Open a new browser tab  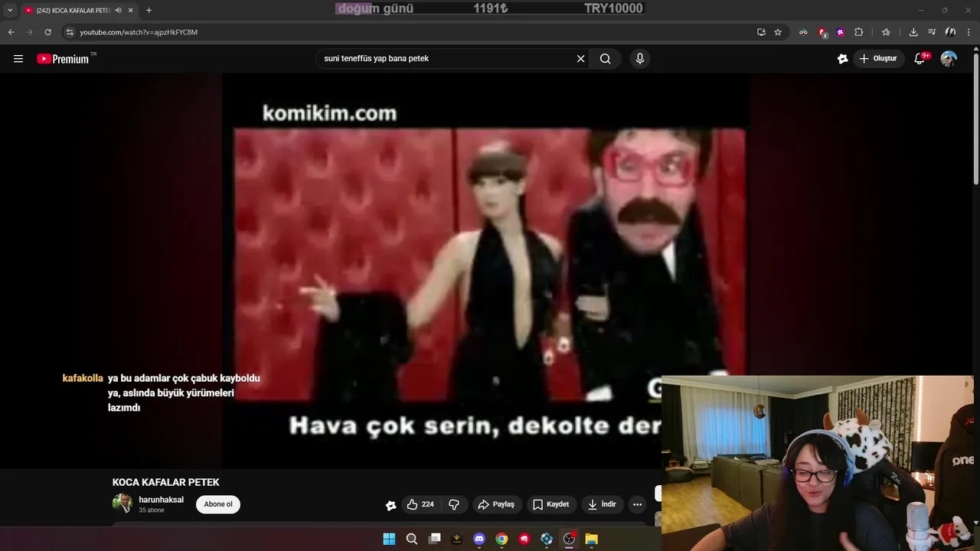click(x=149, y=11)
